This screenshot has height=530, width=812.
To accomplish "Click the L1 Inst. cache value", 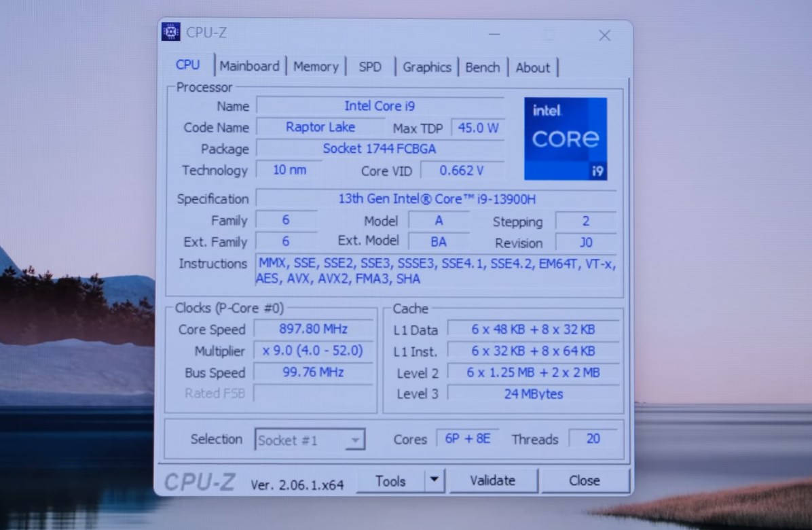I will pos(533,351).
